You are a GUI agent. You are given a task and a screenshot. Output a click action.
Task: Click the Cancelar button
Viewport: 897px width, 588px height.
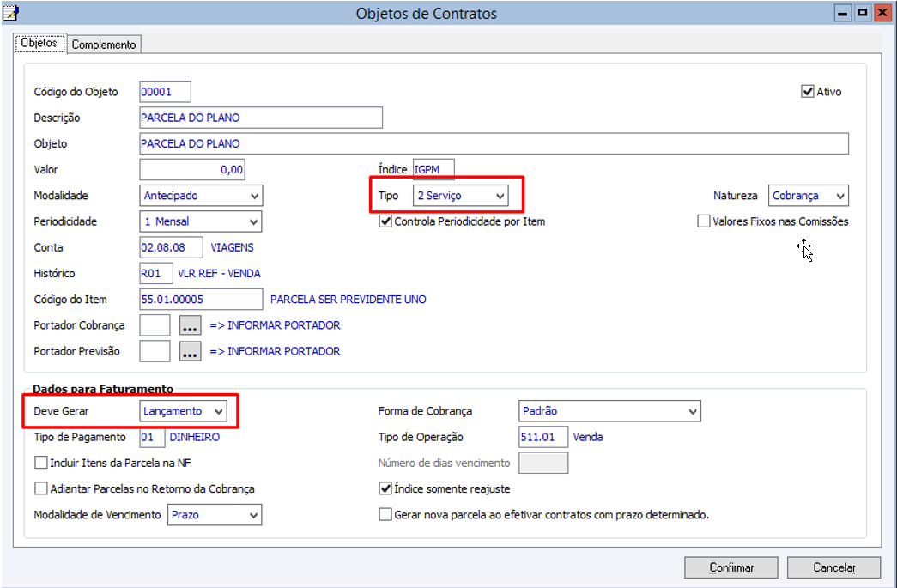click(833, 567)
